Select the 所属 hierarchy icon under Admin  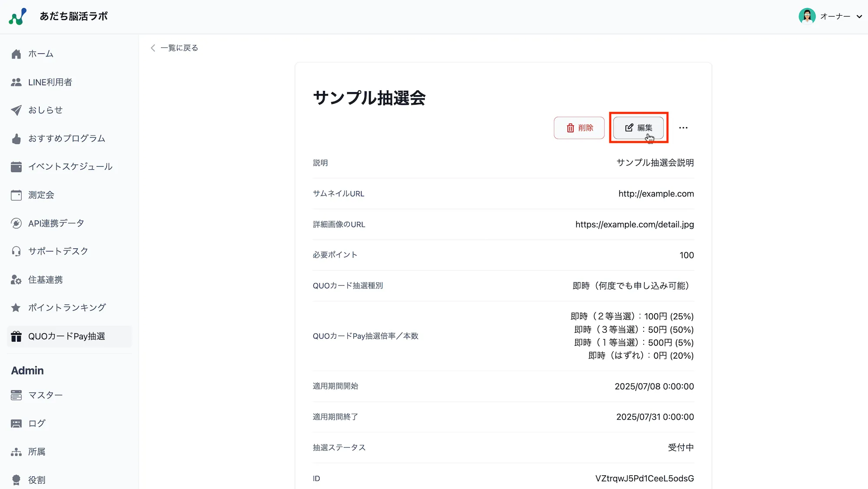click(16, 451)
